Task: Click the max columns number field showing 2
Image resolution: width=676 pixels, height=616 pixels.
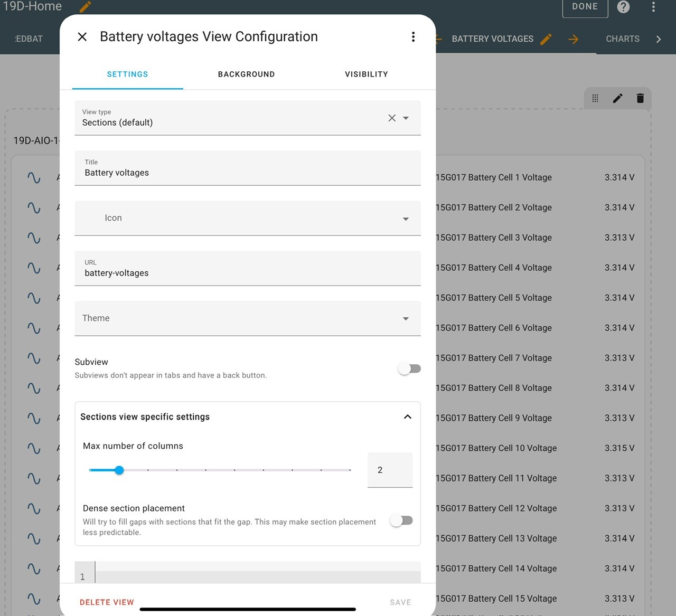Action: (390, 470)
